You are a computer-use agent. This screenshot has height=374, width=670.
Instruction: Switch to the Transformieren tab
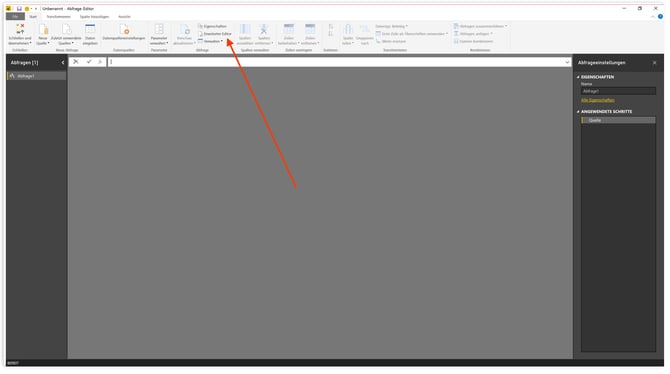(x=59, y=17)
